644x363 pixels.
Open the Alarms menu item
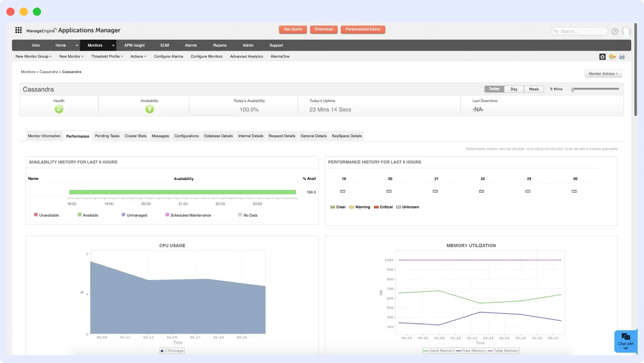click(190, 45)
